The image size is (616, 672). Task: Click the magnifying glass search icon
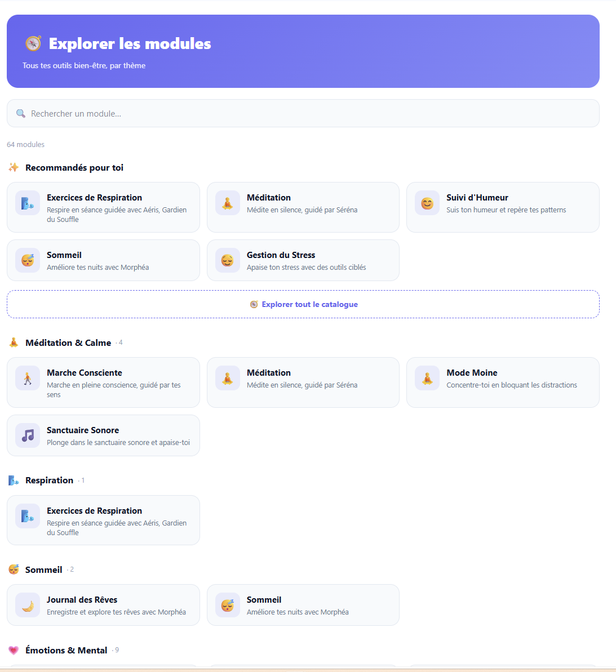(21, 114)
